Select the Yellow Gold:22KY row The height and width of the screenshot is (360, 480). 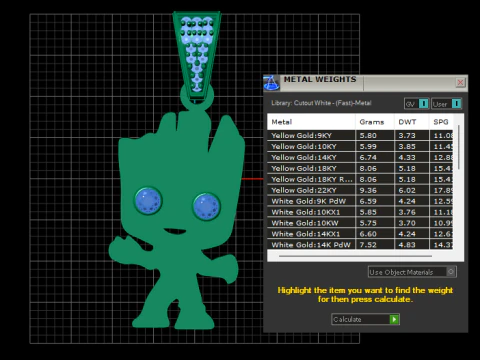click(360, 190)
